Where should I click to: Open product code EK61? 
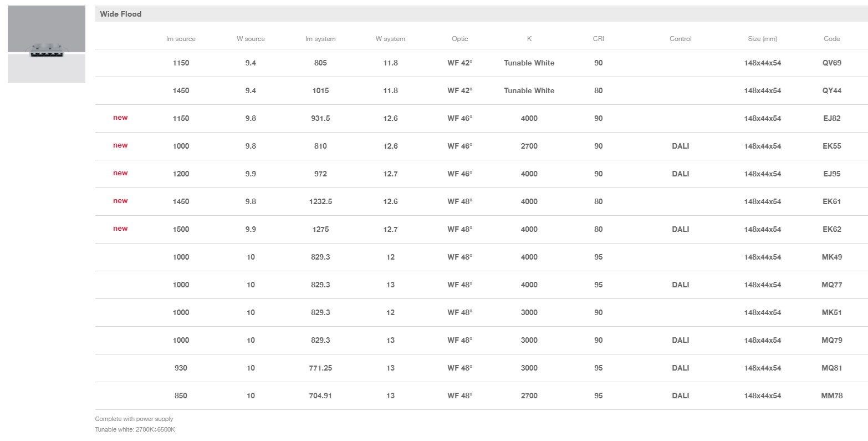(x=831, y=201)
